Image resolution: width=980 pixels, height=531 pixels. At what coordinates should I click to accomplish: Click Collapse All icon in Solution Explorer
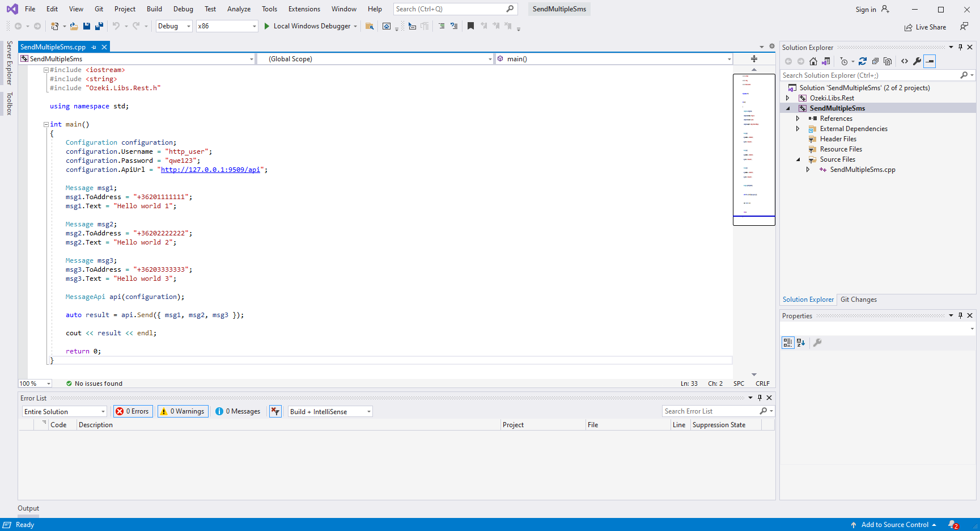pos(875,61)
